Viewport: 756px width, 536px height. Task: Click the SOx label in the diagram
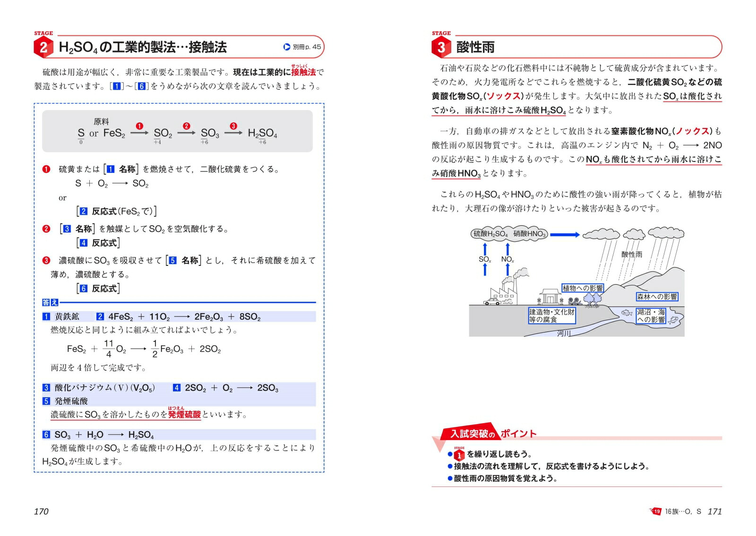[x=485, y=259]
